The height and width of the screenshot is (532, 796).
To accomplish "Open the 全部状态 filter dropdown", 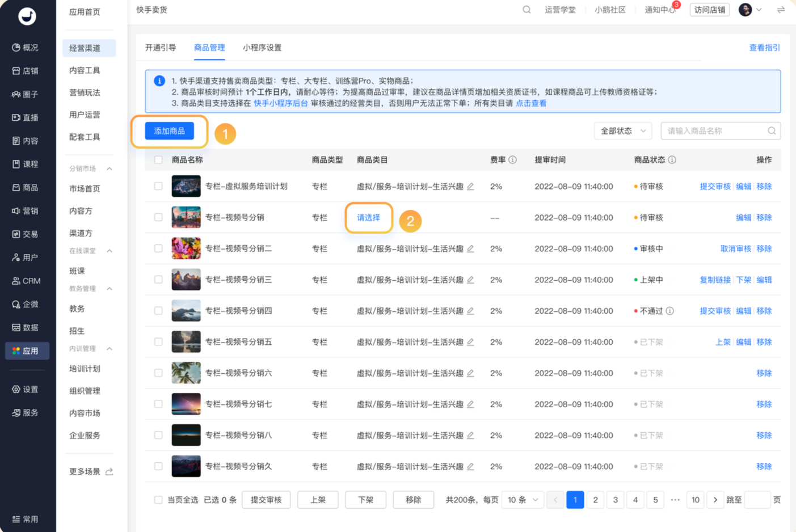I will (622, 131).
